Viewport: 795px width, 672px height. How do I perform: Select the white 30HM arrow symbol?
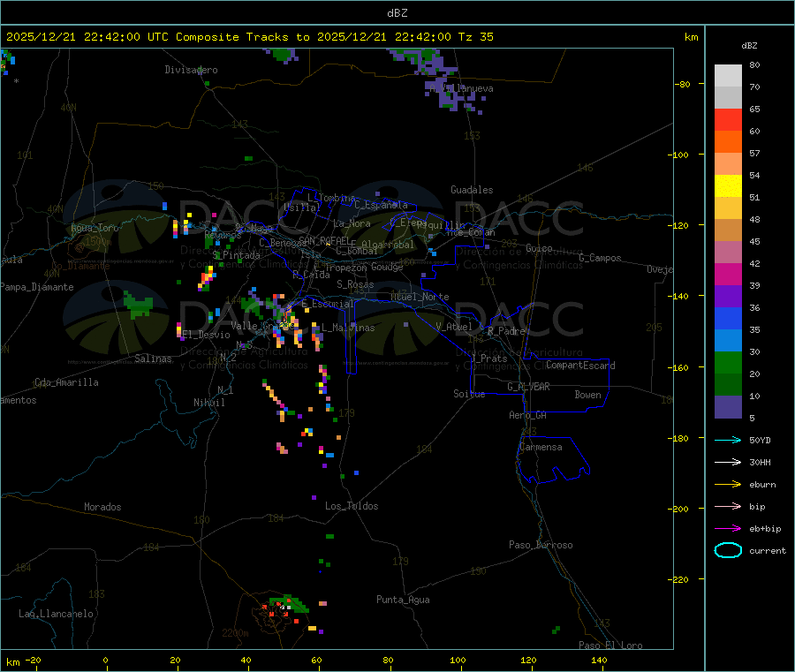point(727,462)
